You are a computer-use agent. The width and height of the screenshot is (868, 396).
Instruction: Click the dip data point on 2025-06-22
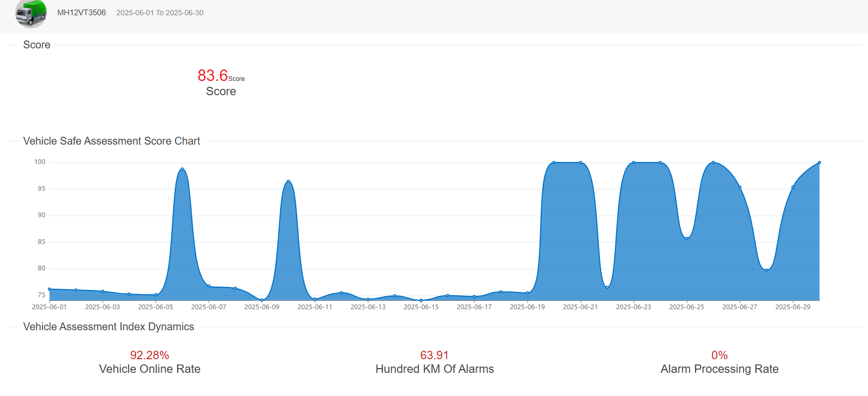[607, 287]
